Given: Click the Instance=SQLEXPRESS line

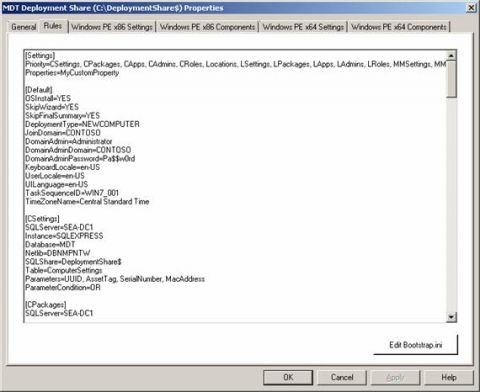Looking at the screenshot, I should pos(64,236).
